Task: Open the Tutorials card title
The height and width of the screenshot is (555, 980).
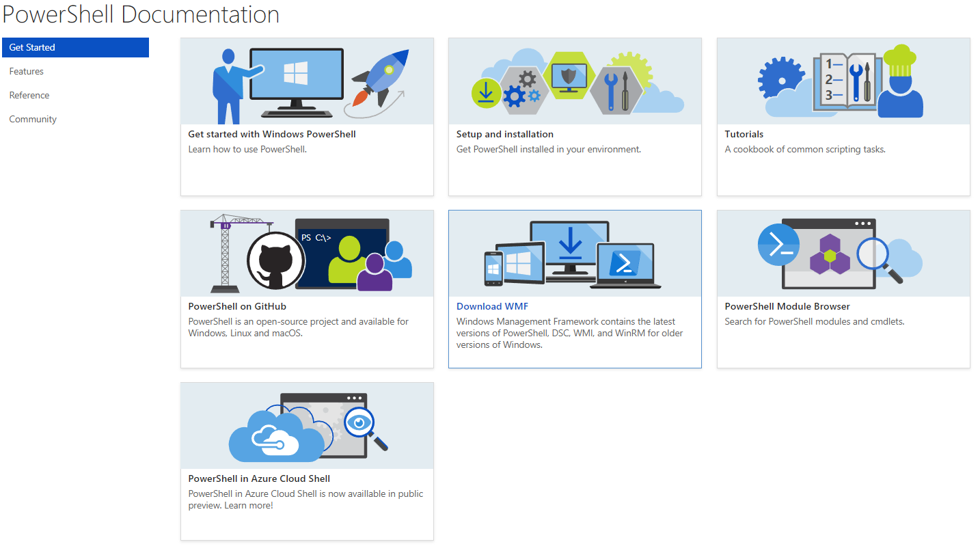Action: click(744, 134)
